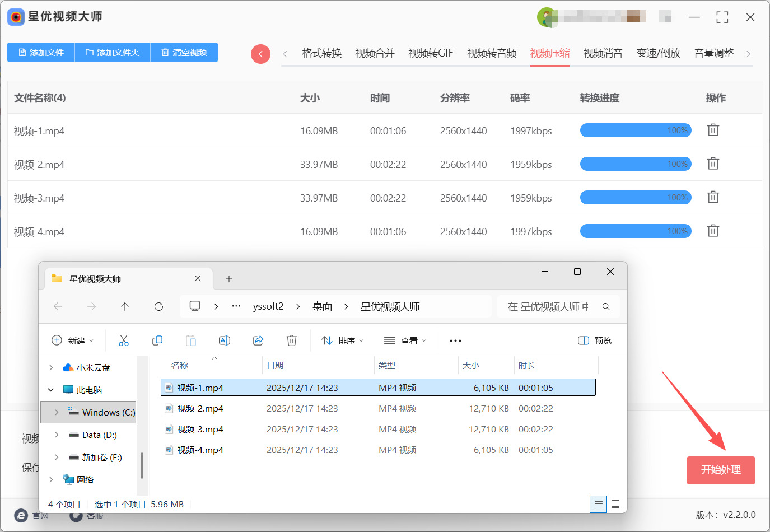Open the 查看 view dropdown
Image resolution: width=770 pixels, height=532 pixels.
click(405, 340)
